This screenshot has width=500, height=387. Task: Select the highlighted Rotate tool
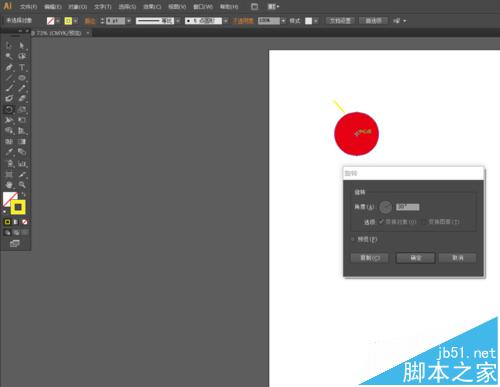point(9,109)
